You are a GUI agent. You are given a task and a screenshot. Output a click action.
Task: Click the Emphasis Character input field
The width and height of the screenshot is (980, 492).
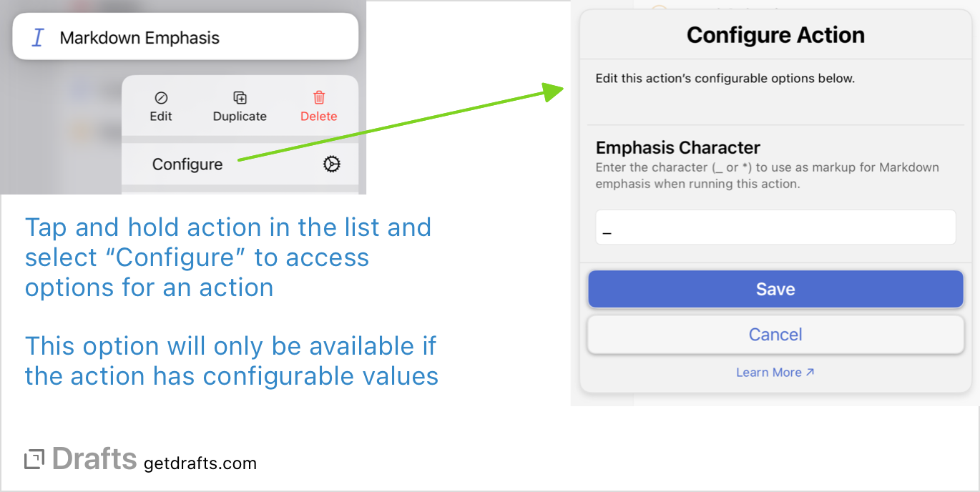(x=775, y=227)
